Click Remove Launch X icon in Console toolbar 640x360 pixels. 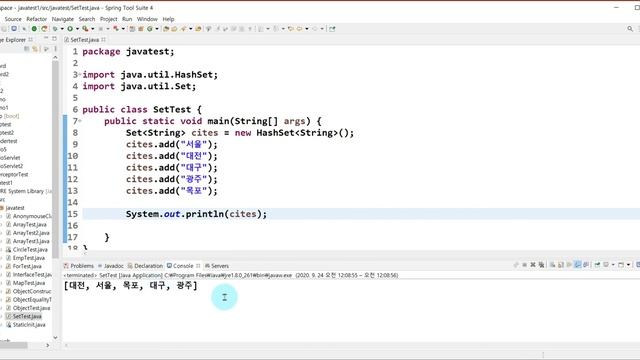pos(533,265)
